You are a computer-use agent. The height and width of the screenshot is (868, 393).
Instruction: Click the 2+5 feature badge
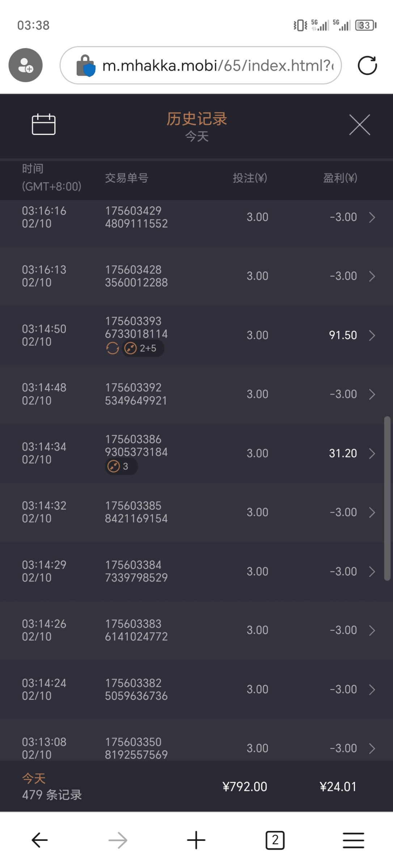pos(143,348)
